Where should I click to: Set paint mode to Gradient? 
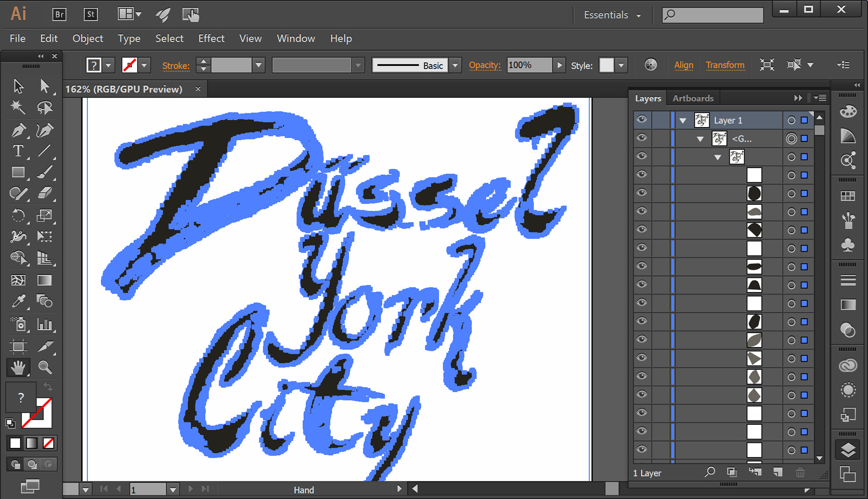point(32,443)
